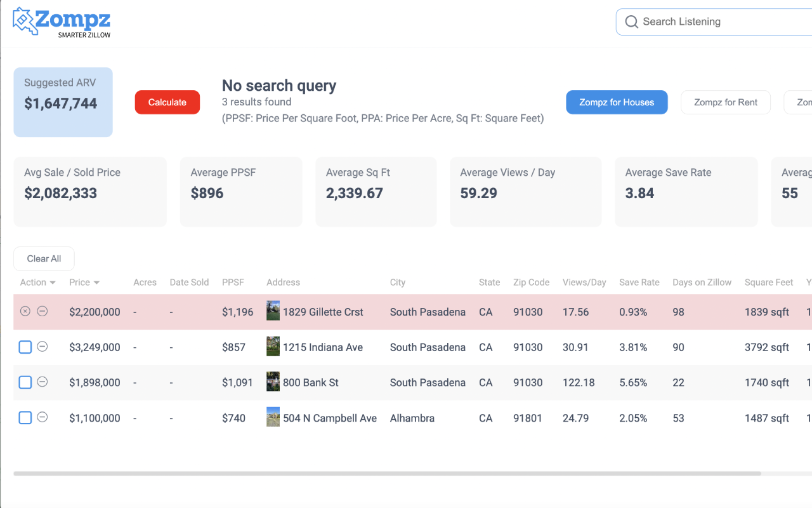Deselect 1829 Gillette Crst with the x icon
Screen dimensions: 812x508
tap(25, 311)
